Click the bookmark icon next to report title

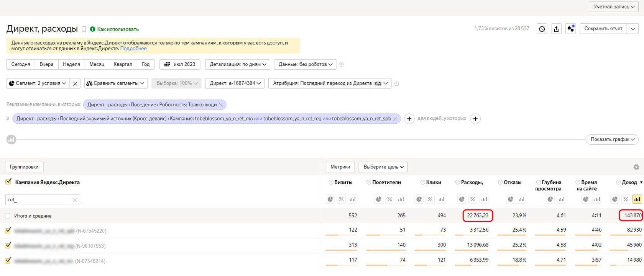pyautogui.click(x=84, y=29)
